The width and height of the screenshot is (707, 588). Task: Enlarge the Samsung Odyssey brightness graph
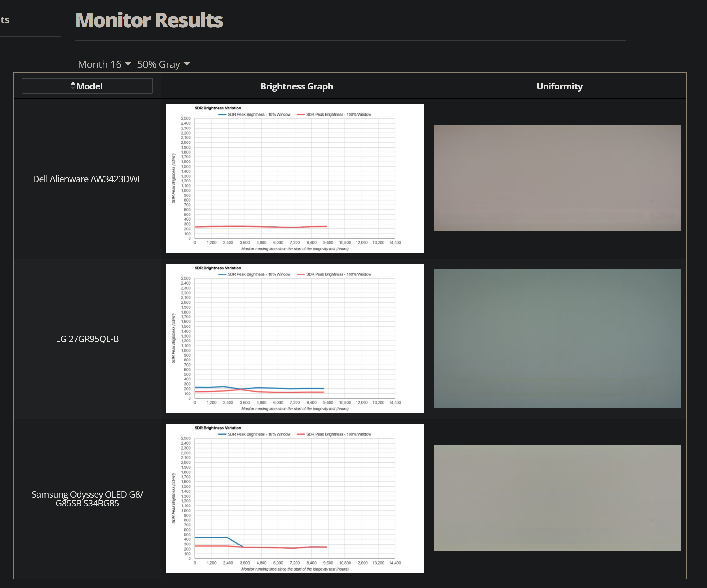[294, 498]
